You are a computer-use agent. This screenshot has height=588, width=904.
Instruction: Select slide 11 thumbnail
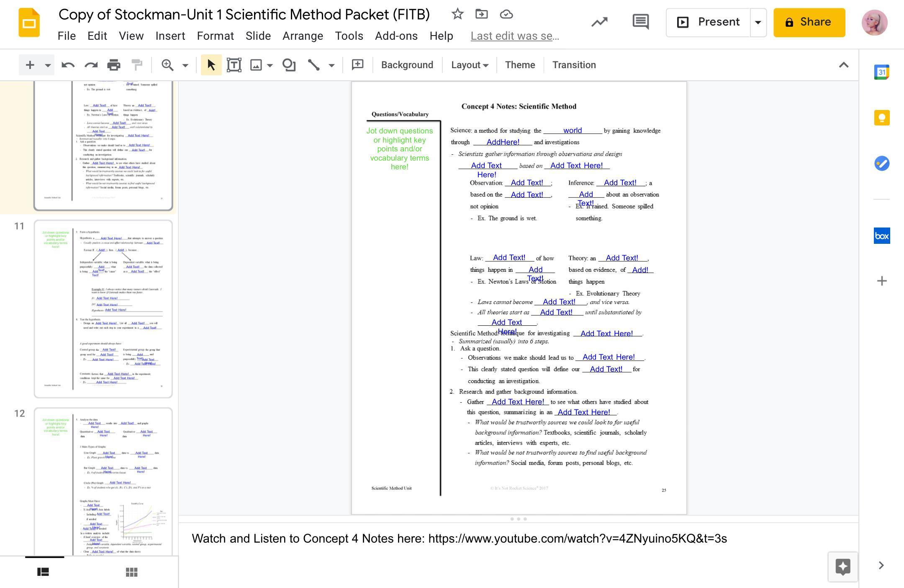click(103, 309)
